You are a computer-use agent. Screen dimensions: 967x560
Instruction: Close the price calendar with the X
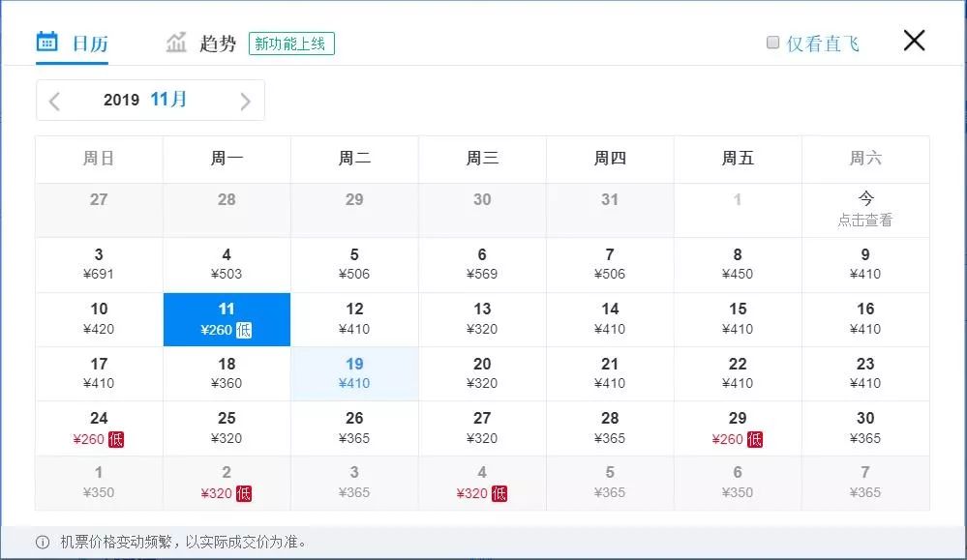(x=913, y=41)
